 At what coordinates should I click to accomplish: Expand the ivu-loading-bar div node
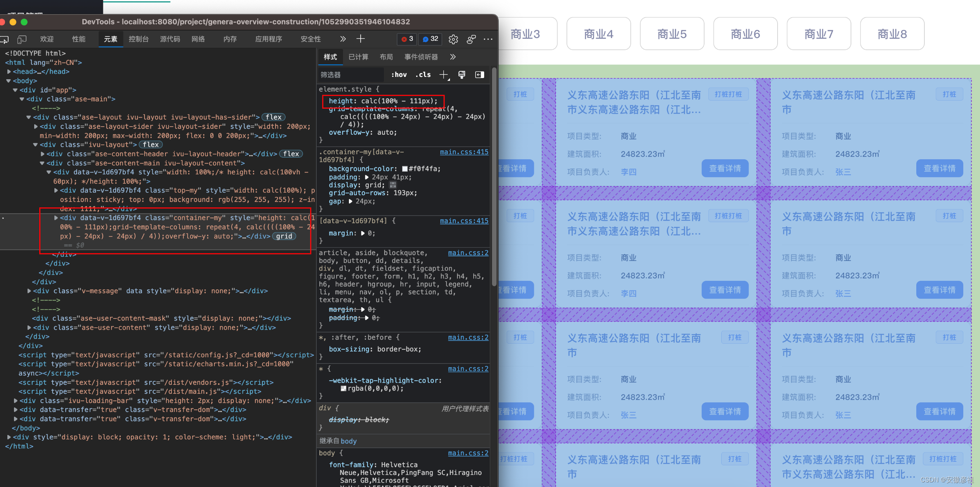click(x=16, y=401)
